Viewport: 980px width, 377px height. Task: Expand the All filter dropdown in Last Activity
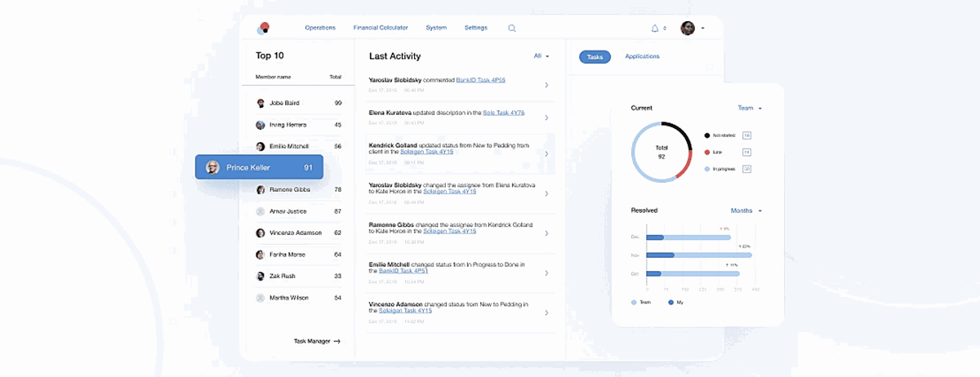(x=542, y=56)
